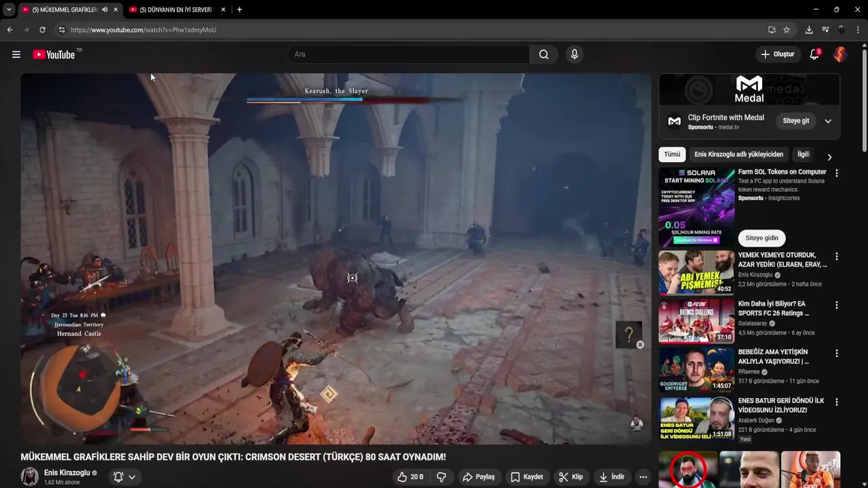Image resolution: width=868 pixels, height=488 pixels.
Task: Reload the page in browser toolbar
Action: pos(42,30)
